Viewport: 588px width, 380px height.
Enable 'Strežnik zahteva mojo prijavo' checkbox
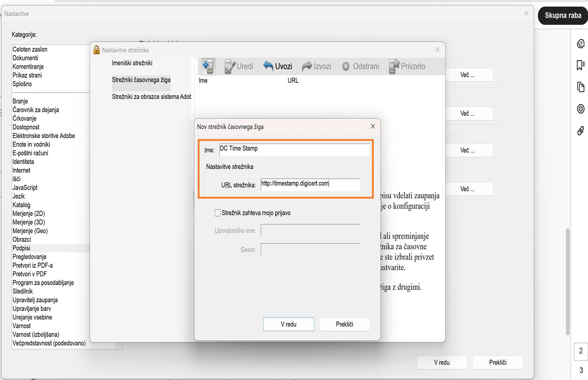(218, 213)
